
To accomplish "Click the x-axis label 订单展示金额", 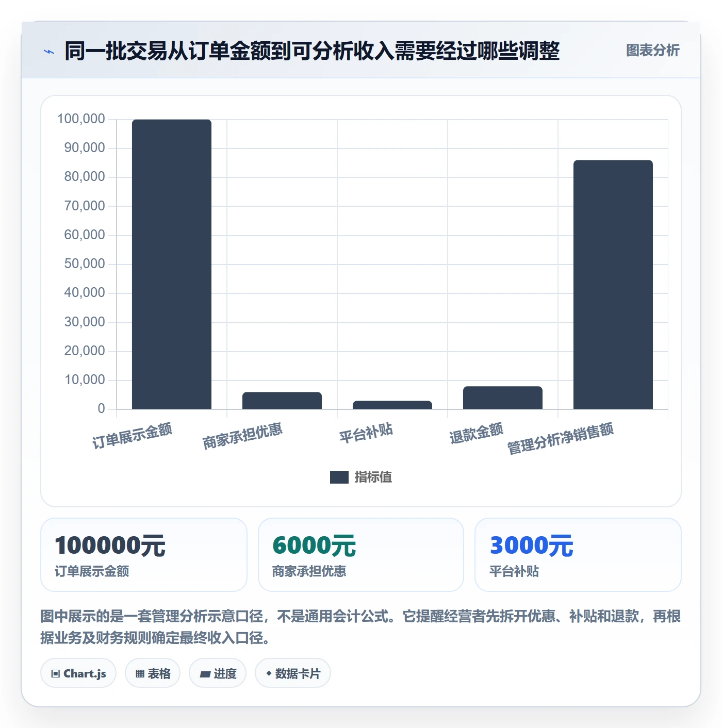I will [x=132, y=436].
